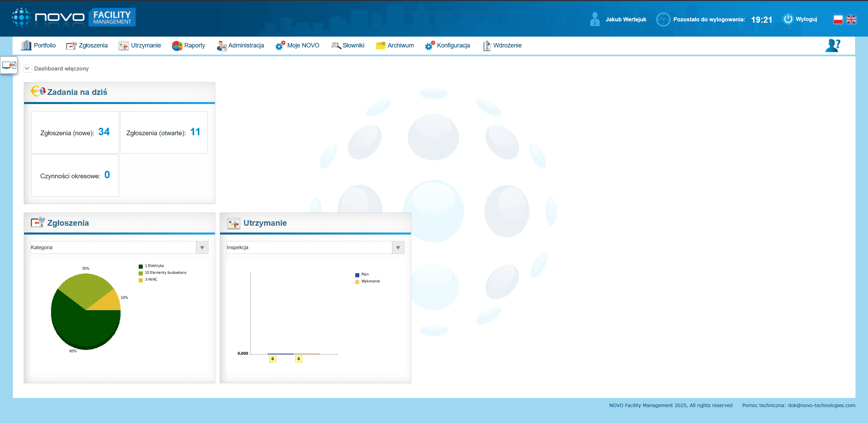Click the Administracja person icon
This screenshot has width=868, height=423.
point(221,46)
